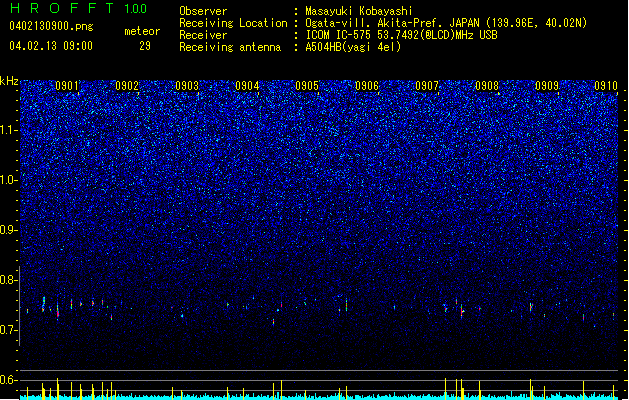
Task: Click the 0.9 kHz axis label
Action: [x=9, y=230]
